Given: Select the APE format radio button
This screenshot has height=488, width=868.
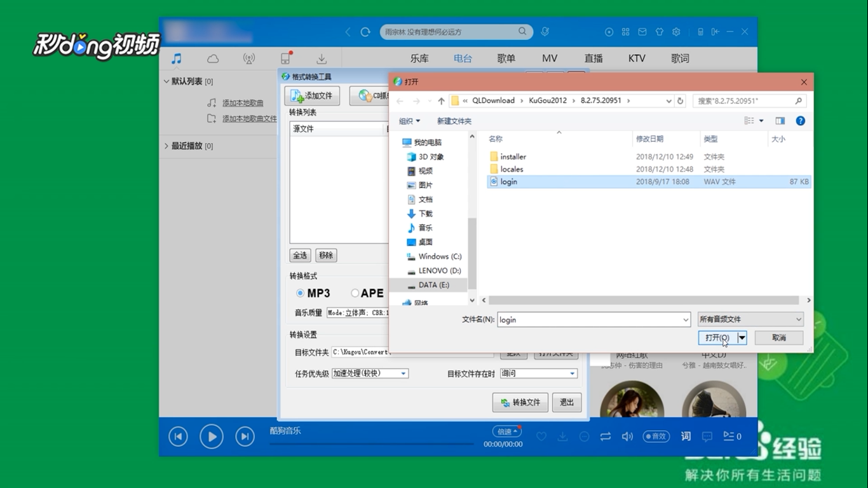Looking at the screenshot, I should (x=355, y=293).
